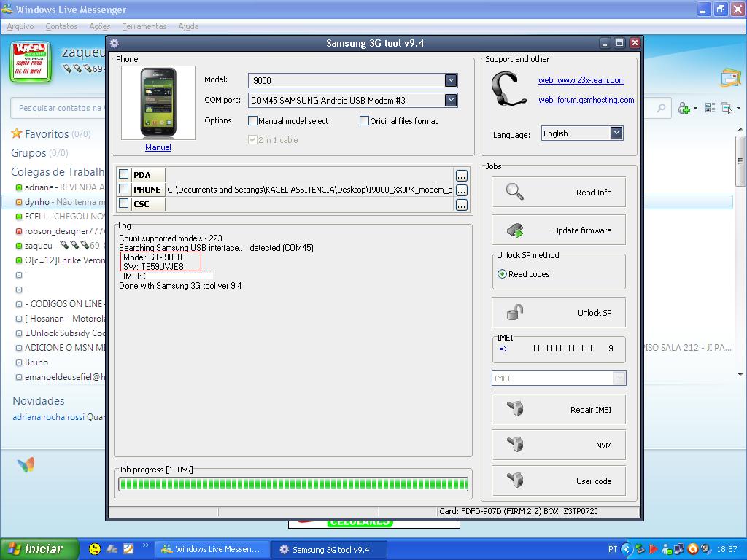
Task: Click the Read Info button
Action: click(x=558, y=192)
